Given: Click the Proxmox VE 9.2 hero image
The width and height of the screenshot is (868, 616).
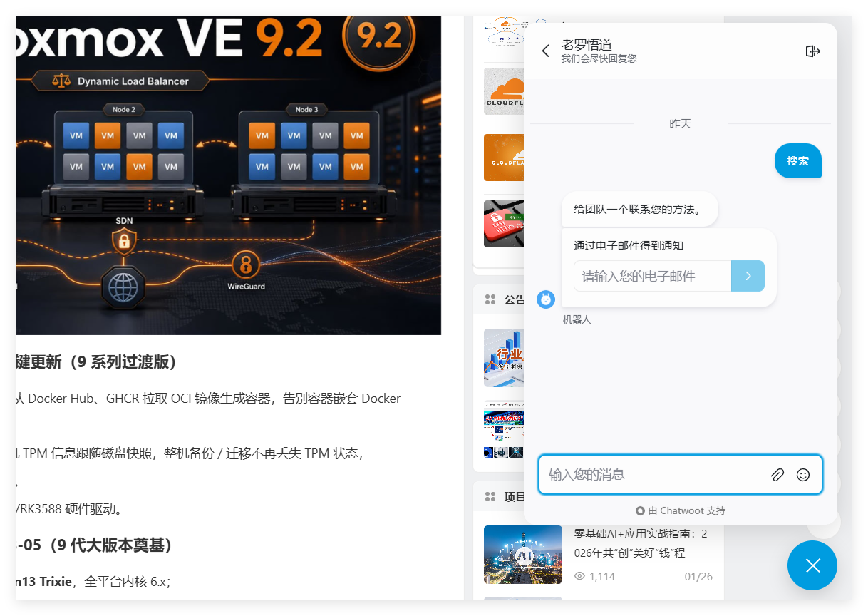Looking at the screenshot, I should pyautogui.click(x=229, y=175).
